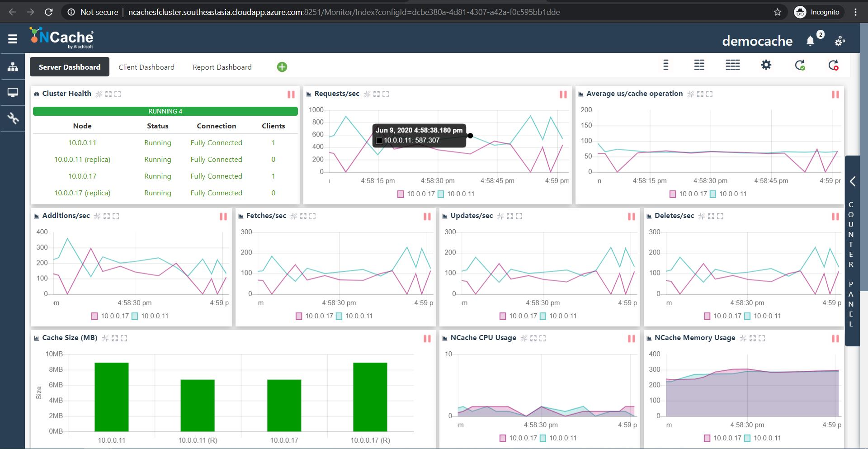Screen dimensions: 868x449
Task: Click the green 10.0.0.11 (R) bar in Cache Size
Action: pos(198,406)
